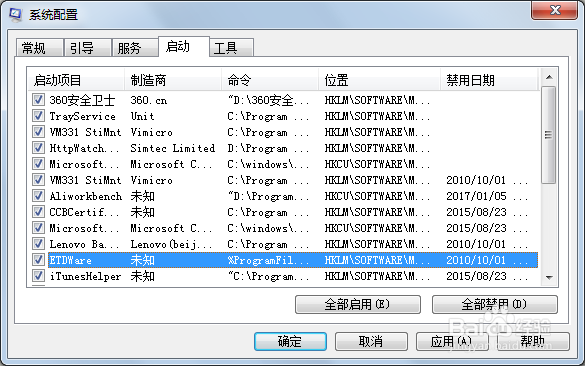Select the Unit manufacturer cell
Image resolution: width=585 pixels, height=366 pixels.
click(142, 116)
